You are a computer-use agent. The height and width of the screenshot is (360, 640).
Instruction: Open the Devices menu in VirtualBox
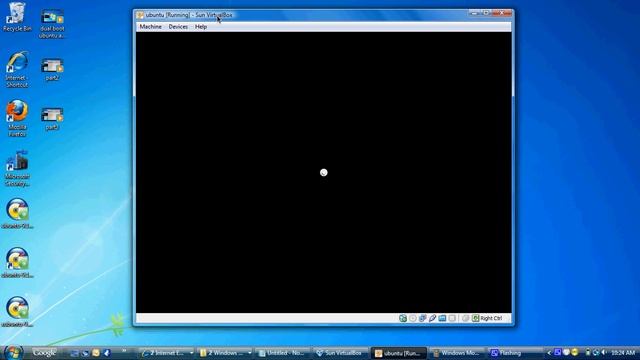click(x=178, y=27)
